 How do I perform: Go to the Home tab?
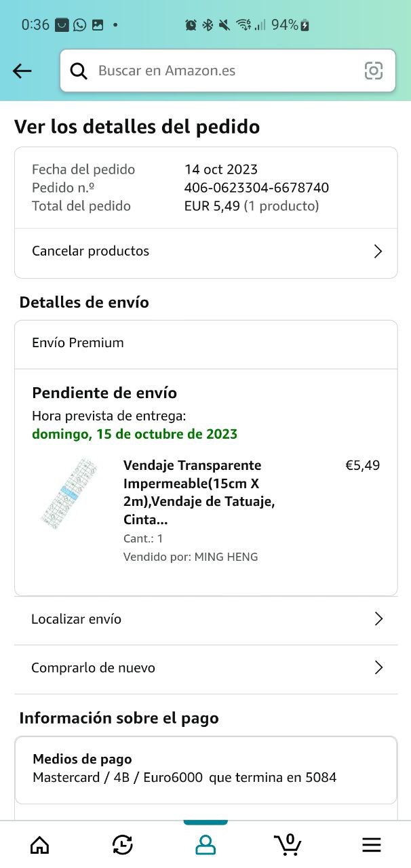coord(40,844)
